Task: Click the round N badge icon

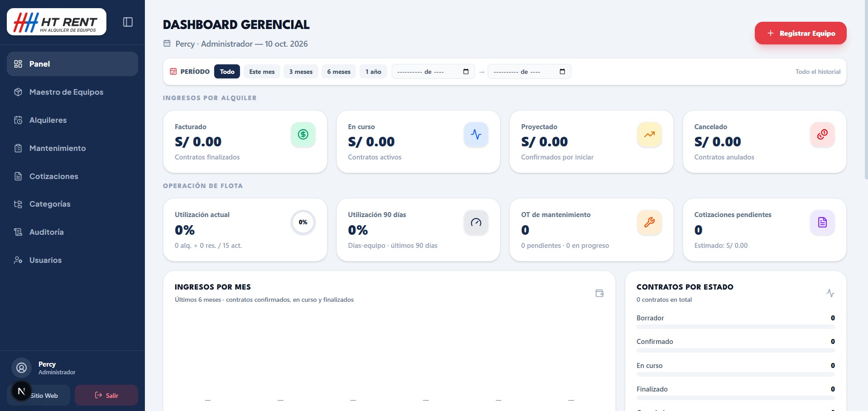Action: coord(21,391)
